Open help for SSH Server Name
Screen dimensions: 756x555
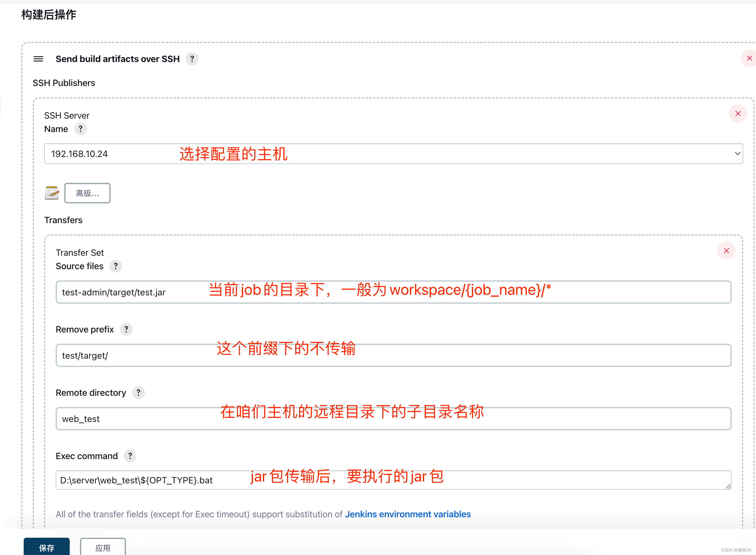80,129
